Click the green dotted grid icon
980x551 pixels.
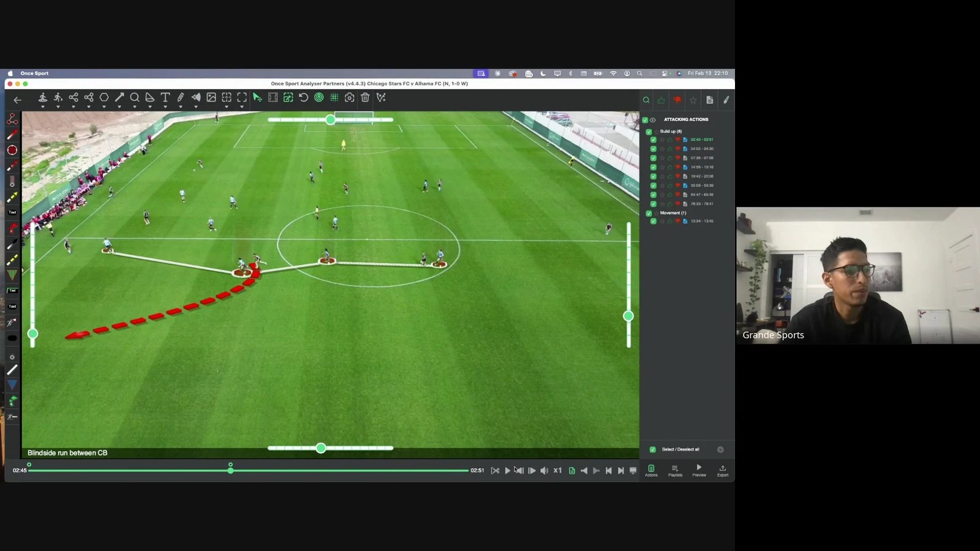tap(334, 97)
